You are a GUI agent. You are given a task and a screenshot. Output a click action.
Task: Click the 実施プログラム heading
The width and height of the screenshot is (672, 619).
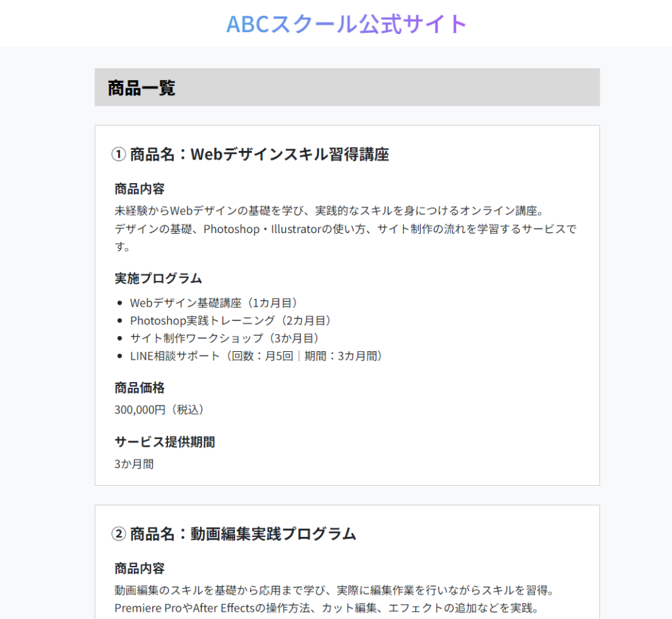pyautogui.click(x=158, y=278)
